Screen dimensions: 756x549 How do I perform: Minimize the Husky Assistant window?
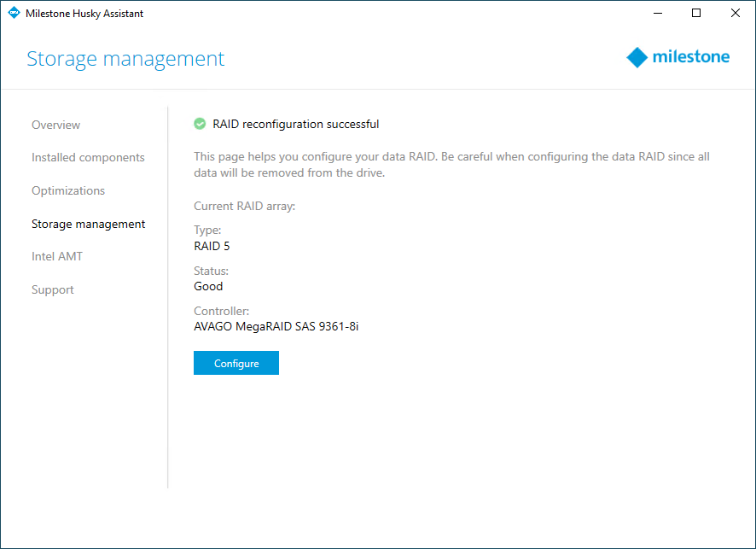click(657, 14)
